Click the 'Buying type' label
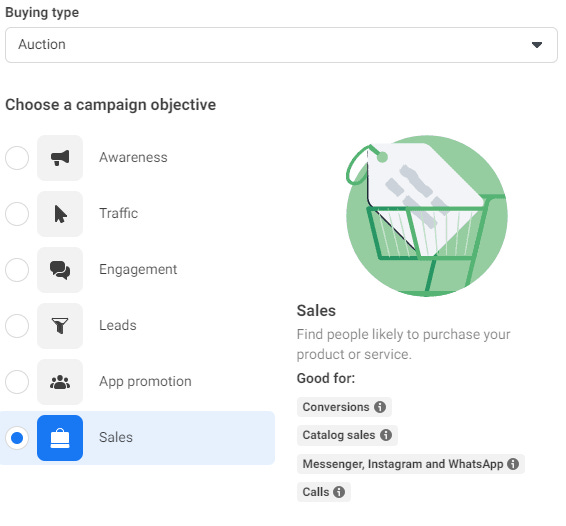Image resolution: width=566 pixels, height=526 pixels. [42, 13]
